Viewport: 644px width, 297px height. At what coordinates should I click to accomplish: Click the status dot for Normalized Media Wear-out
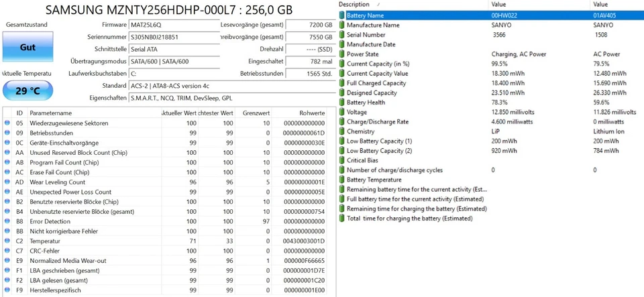7,261
